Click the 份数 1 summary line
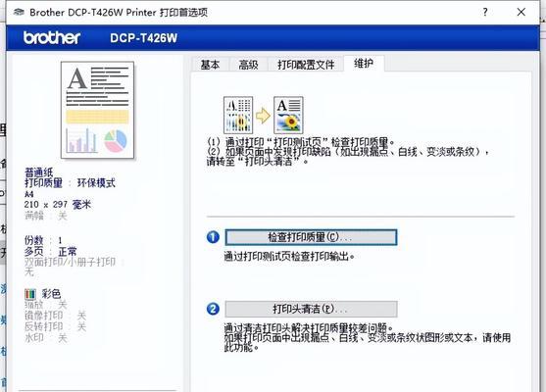Screen dimensions: 546x392 pyautogui.click(x=43, y=240)
